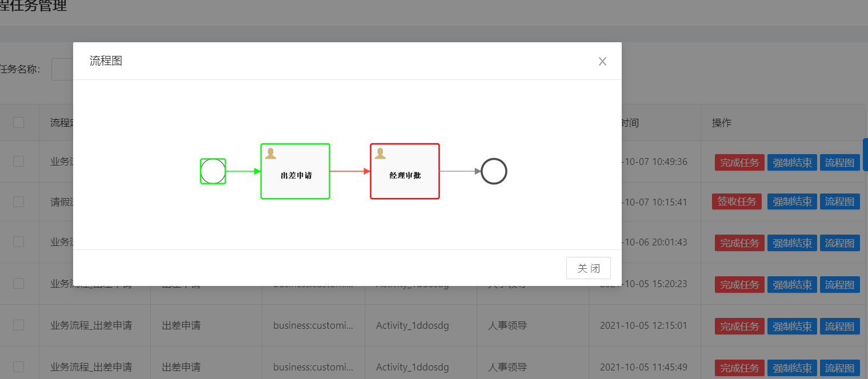Check the checkbox for the 11:45:49 row
Screen dimensions: 868x379
click(x=19, y=366)
